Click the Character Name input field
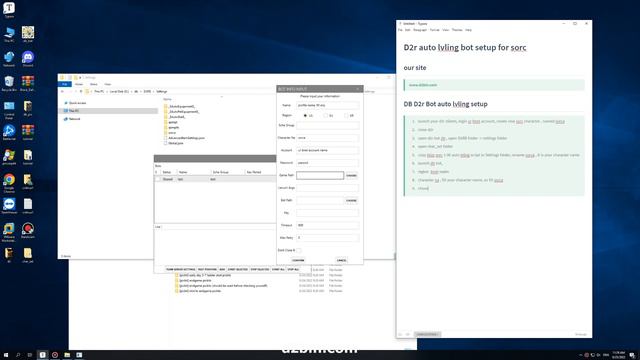The height and width of the screenshot is (360, 640). coord(328,138)
